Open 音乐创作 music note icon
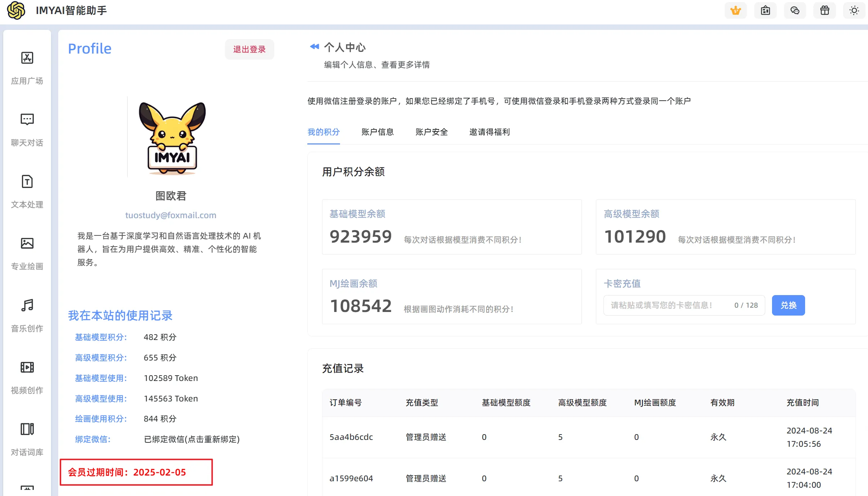 pos(27,305)
